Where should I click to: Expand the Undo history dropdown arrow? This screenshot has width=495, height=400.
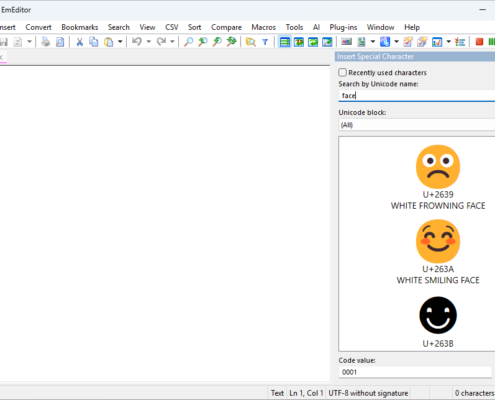(x=149, y=42)
